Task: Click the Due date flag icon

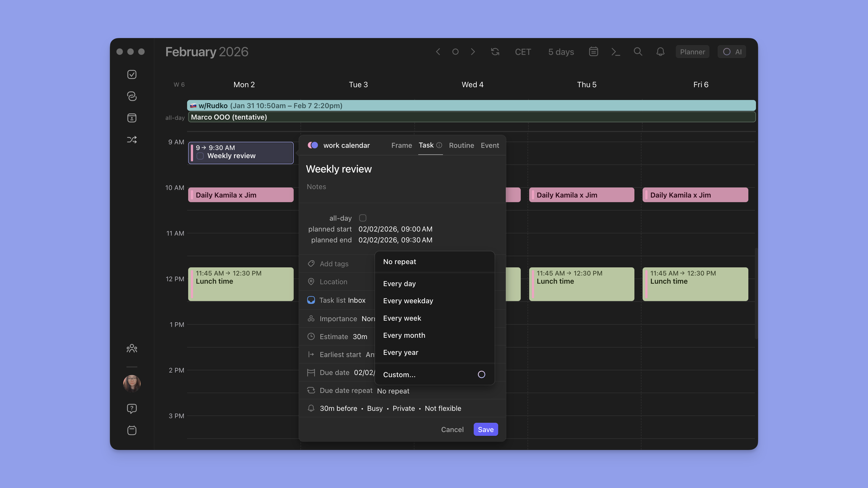Action: click(311, 373)
